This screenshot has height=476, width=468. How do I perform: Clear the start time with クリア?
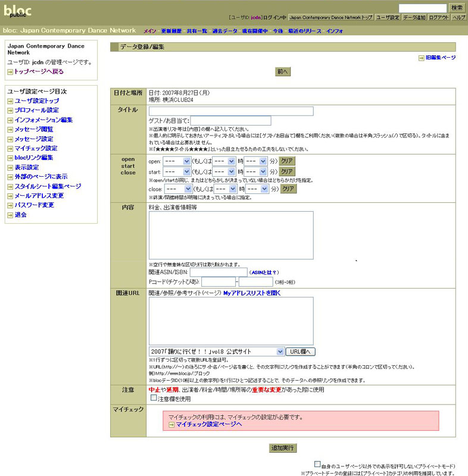point(286,172)
